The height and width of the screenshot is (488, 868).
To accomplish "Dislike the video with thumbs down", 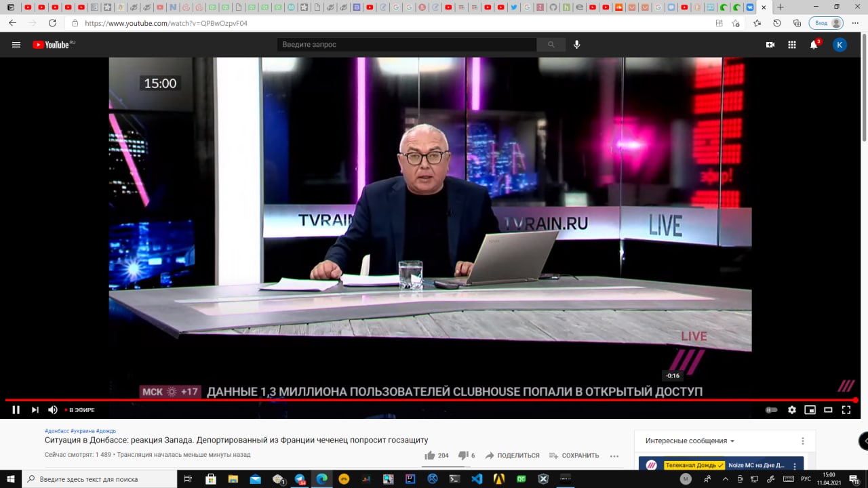I will pos(467,455).
